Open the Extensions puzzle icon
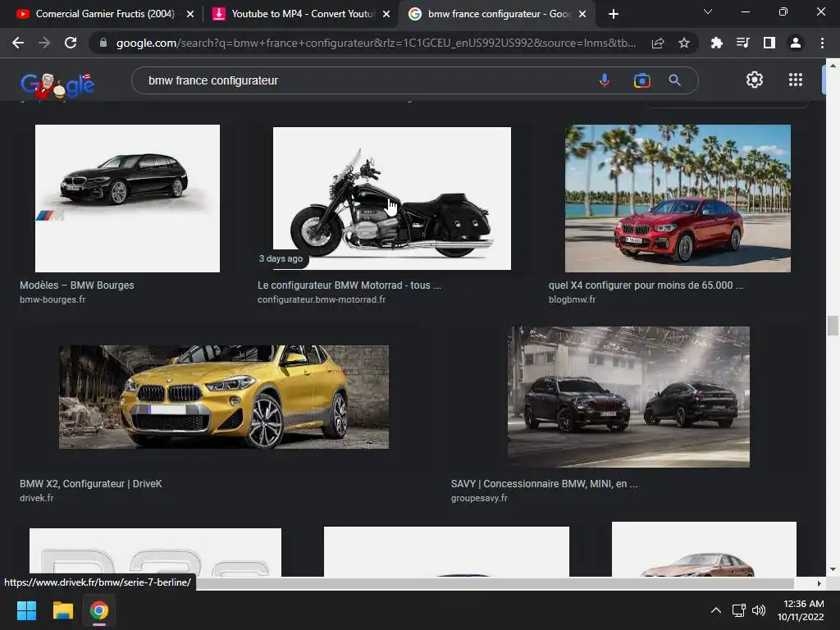Screen dimensions: 840x630 tap(716, 43)
